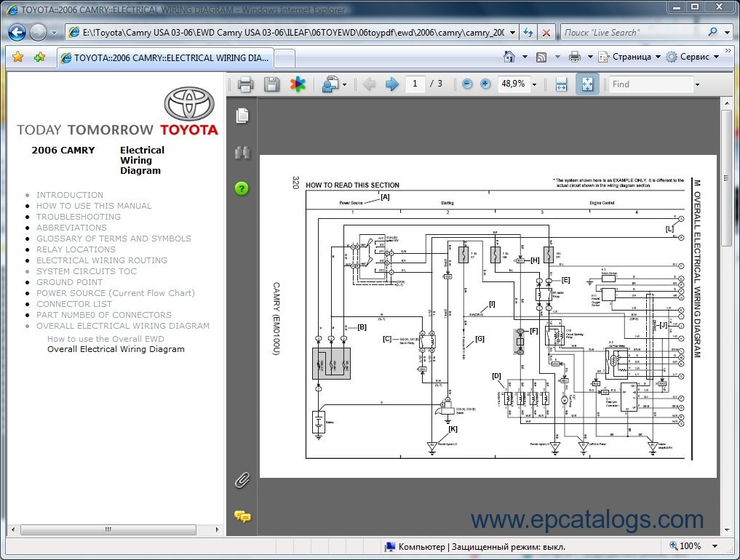740x560 pixels.
Task: Open the browser Print dropdown arrow
Action: click(590, 57)
